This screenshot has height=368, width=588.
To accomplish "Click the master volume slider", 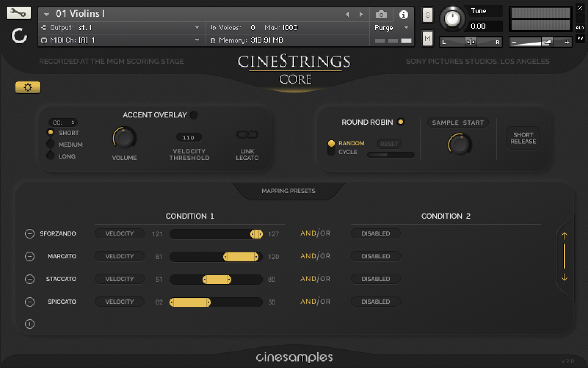I will [x=540, y=42].
